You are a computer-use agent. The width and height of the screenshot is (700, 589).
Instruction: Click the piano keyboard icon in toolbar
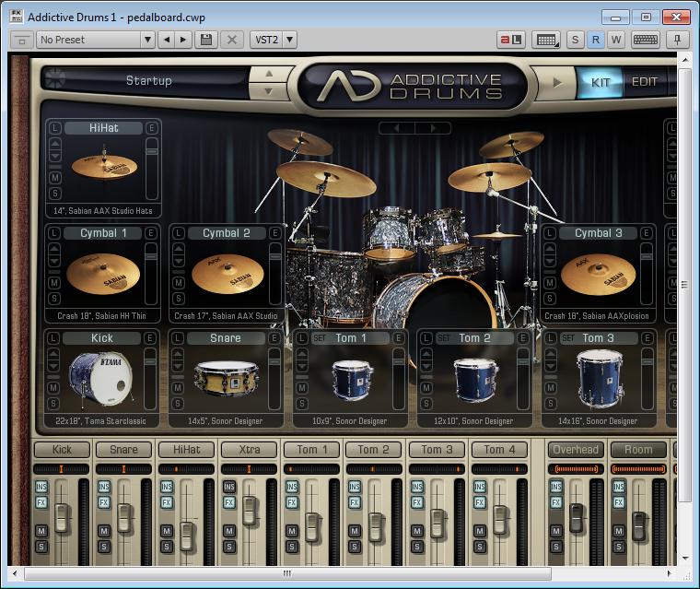pos(646,40)
